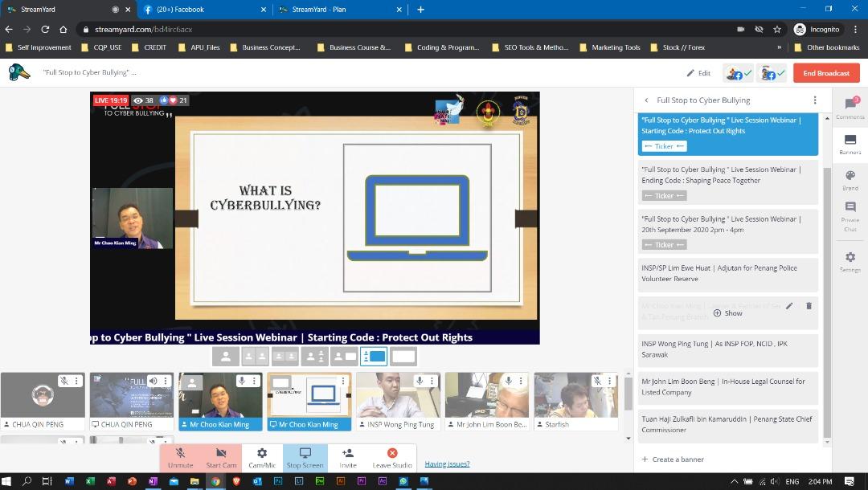The image size is (868, 490).
Task: Click the End Broadcast button
Action: coord(825,73)
